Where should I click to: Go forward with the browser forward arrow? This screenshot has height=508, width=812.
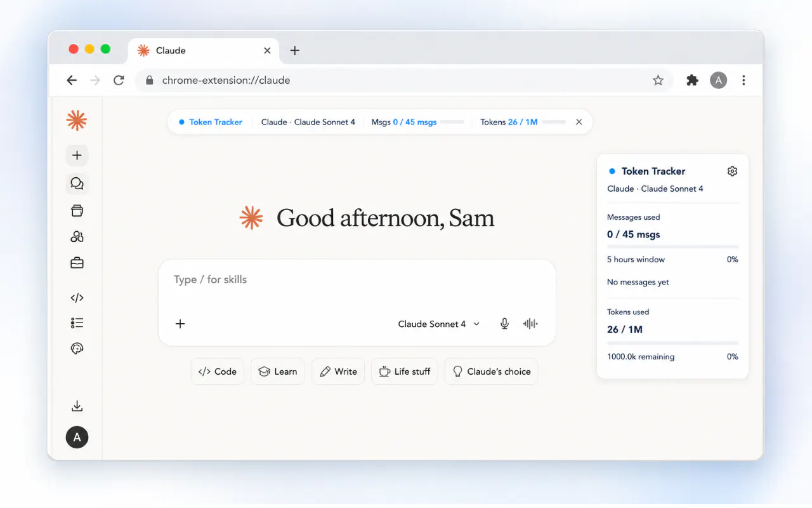click(x=95, y=80)
